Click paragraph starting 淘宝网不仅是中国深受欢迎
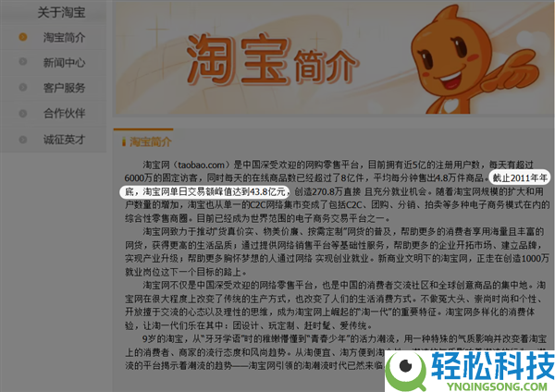This screenshot has width=555, height=392. 336,305
